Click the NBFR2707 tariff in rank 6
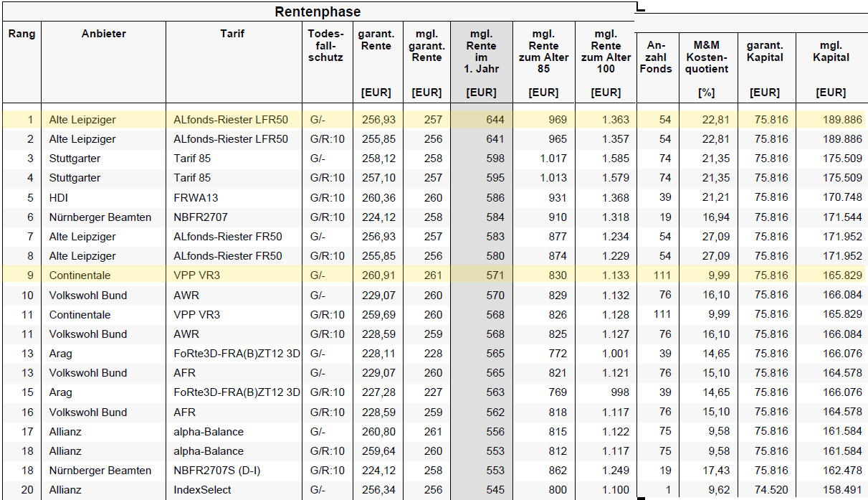The height and width of the screenshot is (500, 868). click(201, 217)
